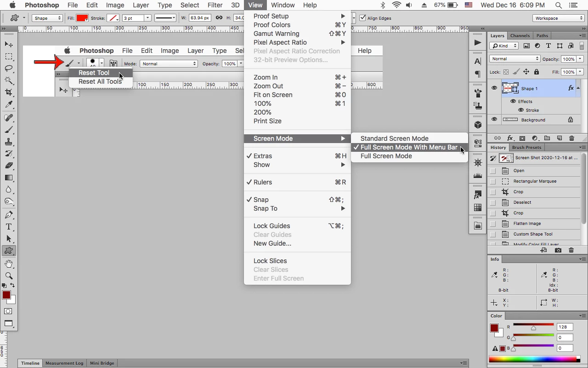Click the Fill color swatch
The width and height of the screenshot is (588, 368).
click(x=82, y=18)
